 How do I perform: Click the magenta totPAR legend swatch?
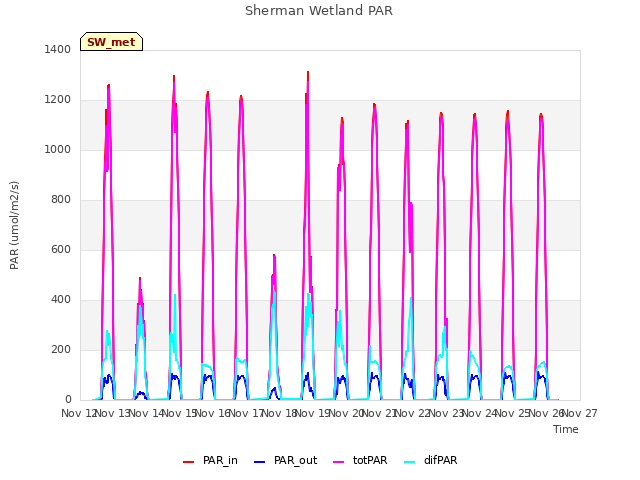coord(339,462)
